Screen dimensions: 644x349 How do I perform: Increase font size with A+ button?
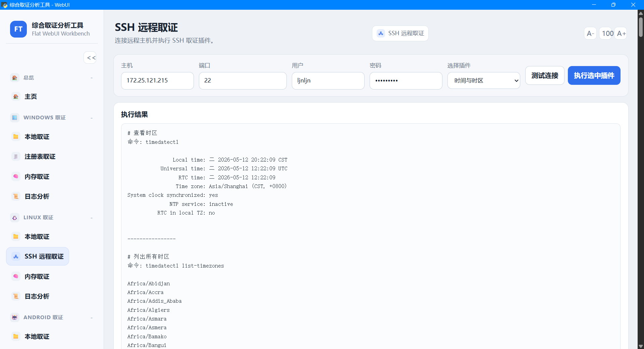point(621,33)
